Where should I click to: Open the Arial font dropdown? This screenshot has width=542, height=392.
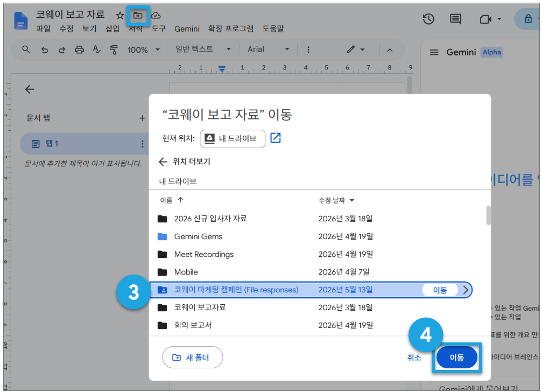268,50
